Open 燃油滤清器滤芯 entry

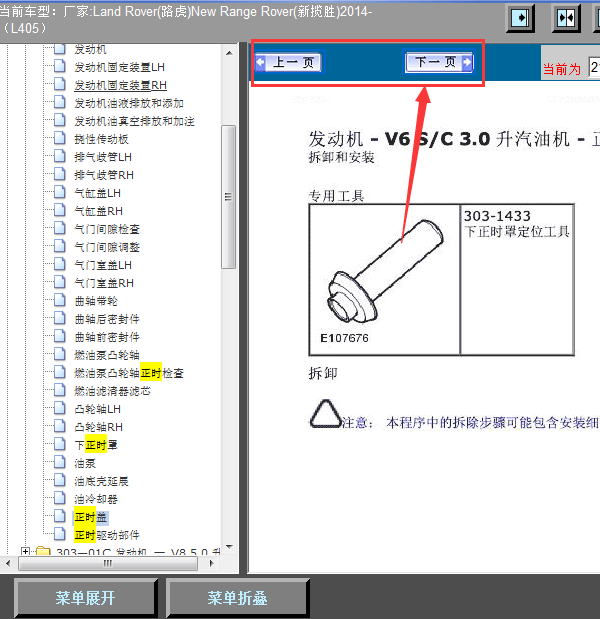tap(112, 391)
